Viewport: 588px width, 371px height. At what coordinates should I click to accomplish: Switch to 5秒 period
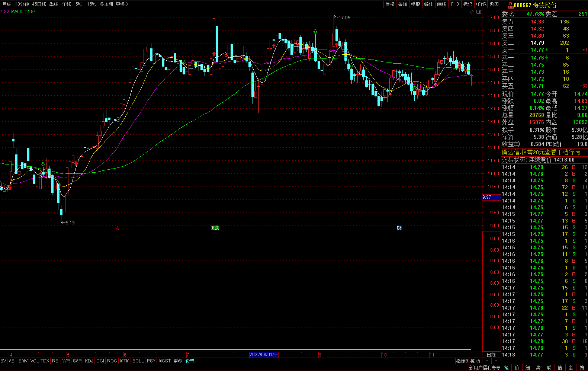tap(79, 4)
